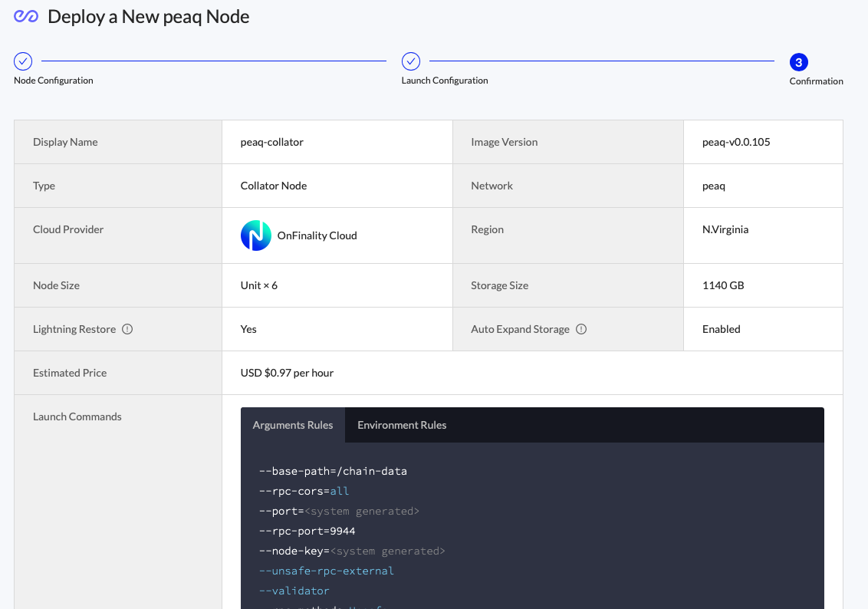Click the Launch Configuration step checkmark icon
This screenshot has height=609, width=868.
click(411, 61)
